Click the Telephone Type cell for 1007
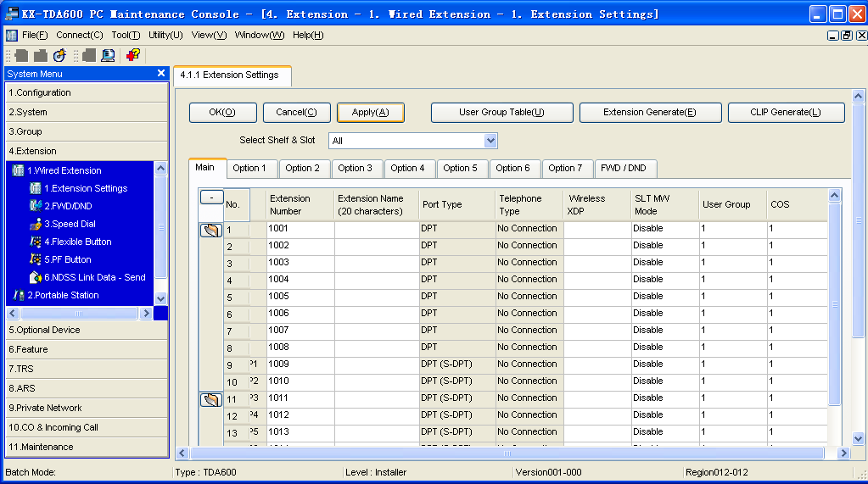Screen dimensions: 868x484 pos(529,331)
